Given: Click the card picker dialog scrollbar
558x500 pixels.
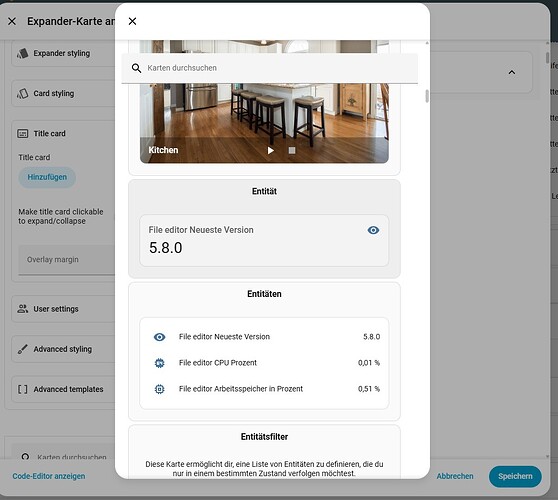Looking at the screenshot, I should coord(427,96).
